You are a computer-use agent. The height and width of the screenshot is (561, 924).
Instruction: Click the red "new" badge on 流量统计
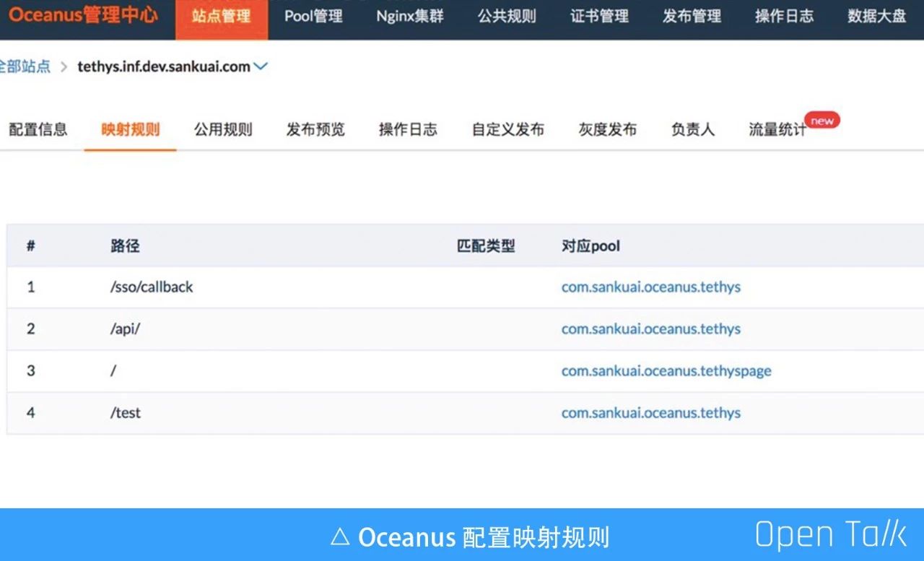[822, 121]
